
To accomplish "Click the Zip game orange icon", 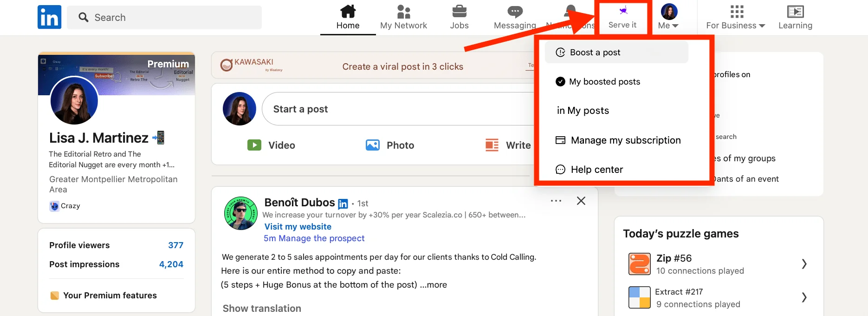I will click(640, 264).
